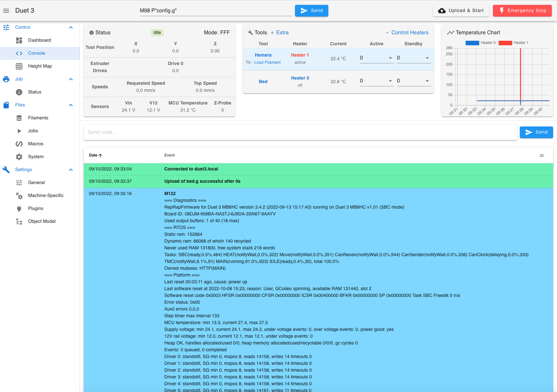Open Hemera active temperature dropdown
This screenshot has width=557, height=392.
(x=390, y=58)
